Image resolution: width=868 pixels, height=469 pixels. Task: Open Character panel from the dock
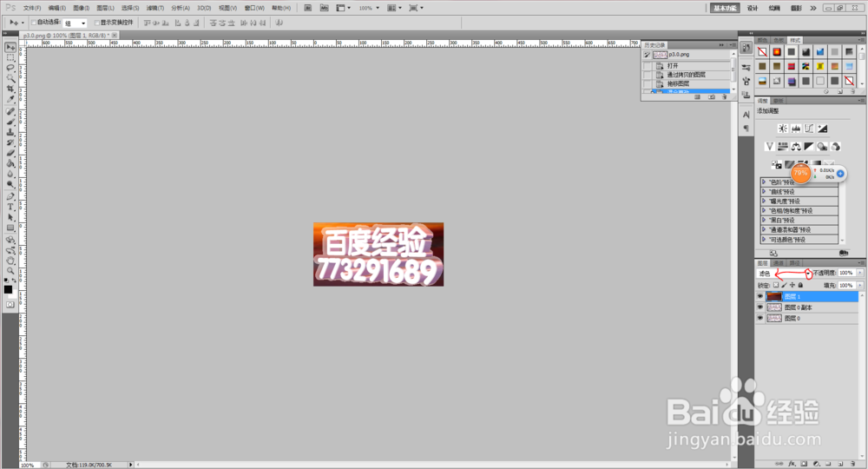(746, 115)
